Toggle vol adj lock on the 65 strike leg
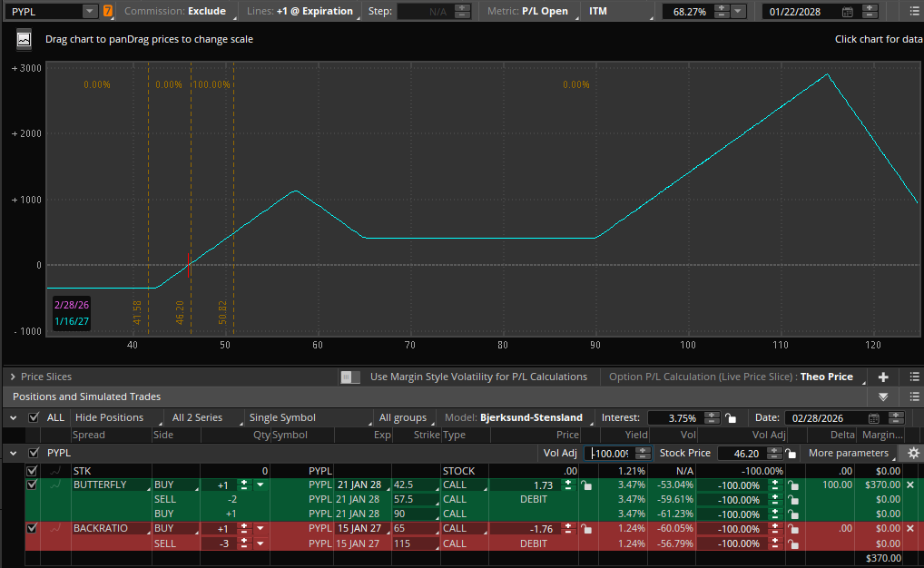This screenshot has height=568, width=924. 794,529
